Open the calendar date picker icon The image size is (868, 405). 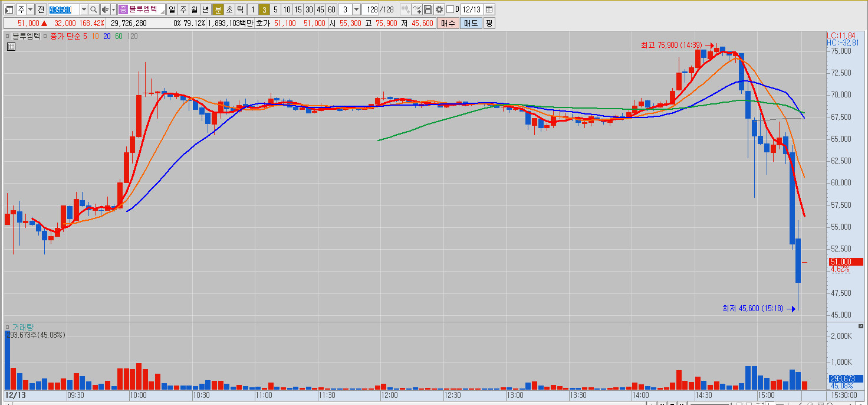click(x=489, y=9)
